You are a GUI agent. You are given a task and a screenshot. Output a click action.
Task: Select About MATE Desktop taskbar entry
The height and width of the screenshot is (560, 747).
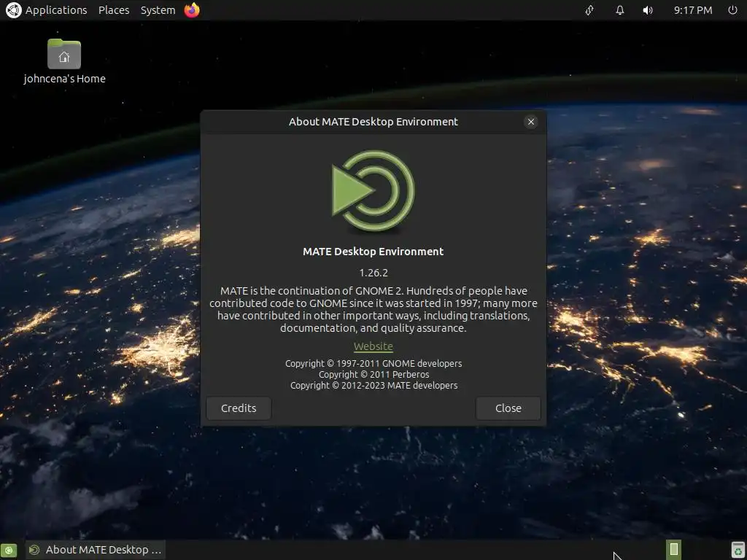(96, 550)
